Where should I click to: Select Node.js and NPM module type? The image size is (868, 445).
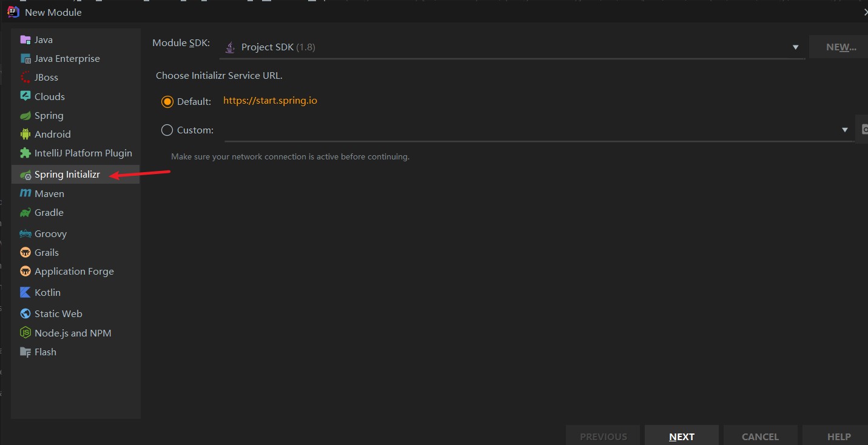(75, 333)
